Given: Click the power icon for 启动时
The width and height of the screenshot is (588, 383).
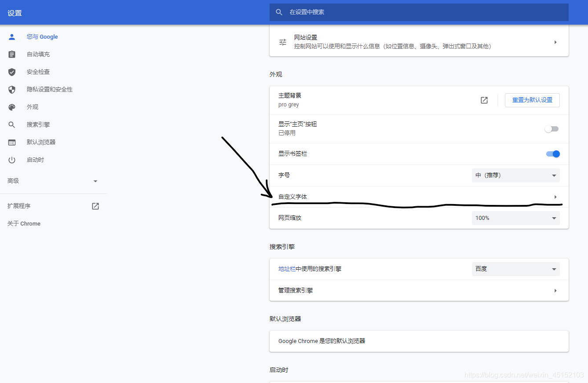Looking at the screenshot, I should point(12,160).
